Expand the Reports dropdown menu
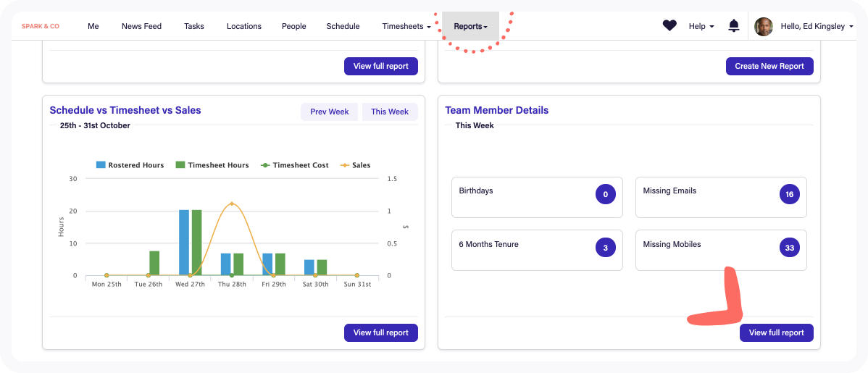The image size is (868, 373). coord(470,26)
